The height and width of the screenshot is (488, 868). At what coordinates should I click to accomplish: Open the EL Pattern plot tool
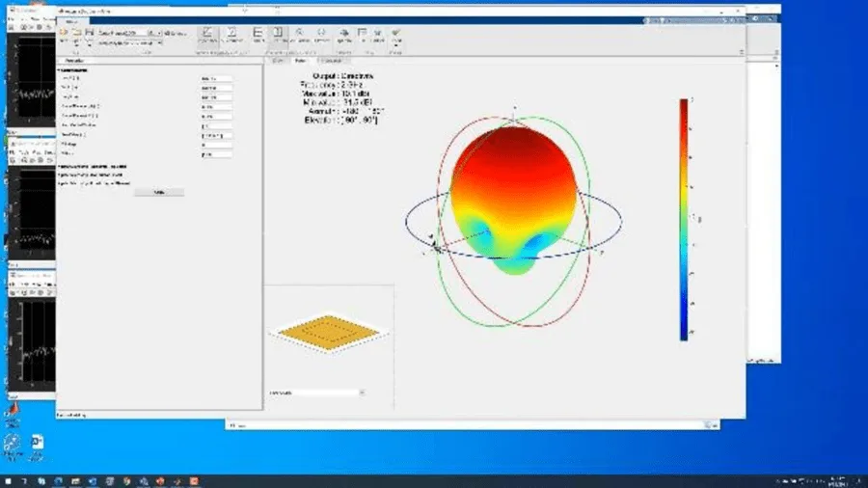point(321,36)
